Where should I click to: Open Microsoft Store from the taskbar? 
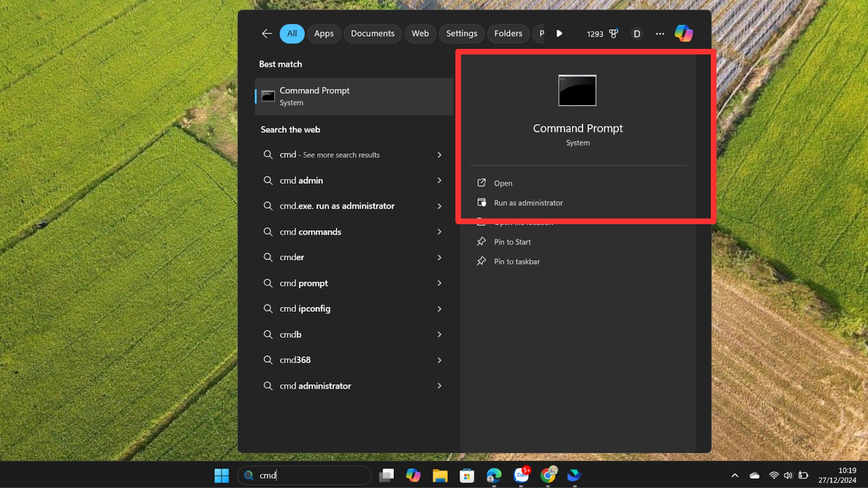(x=467, y=476)
